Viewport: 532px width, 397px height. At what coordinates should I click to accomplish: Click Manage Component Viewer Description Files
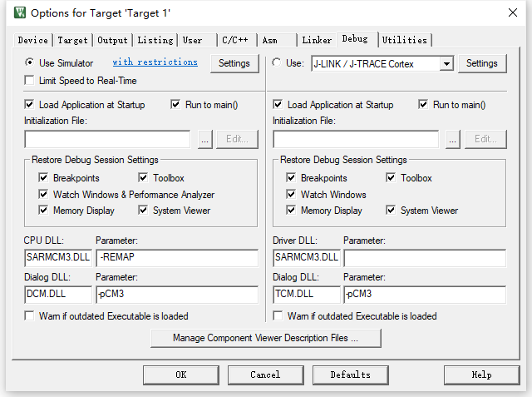coord(266,338)
